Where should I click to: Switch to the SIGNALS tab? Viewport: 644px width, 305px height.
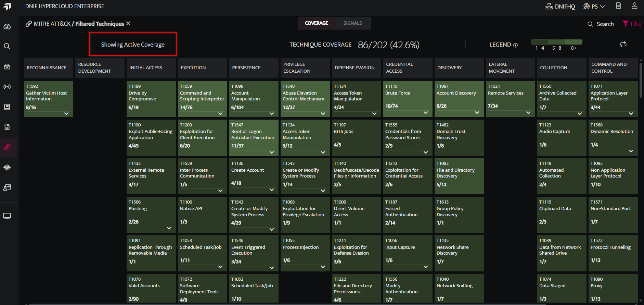click(353, 23)
